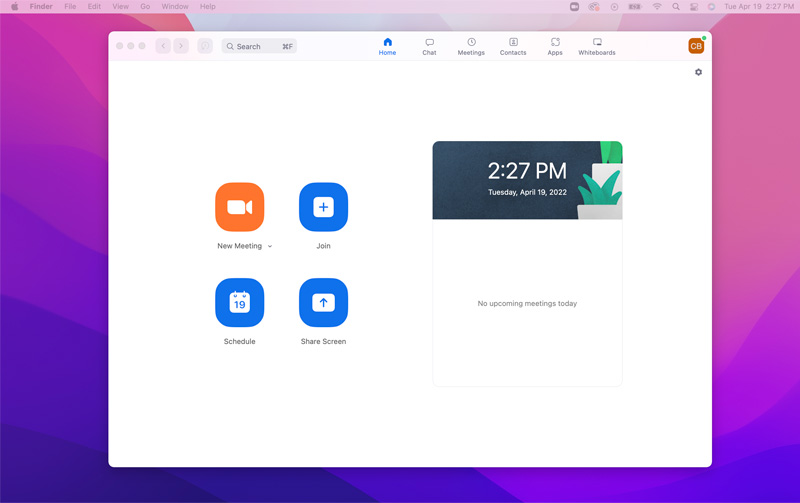
Task: Open the Contacts tab
Action: point(513,46)
